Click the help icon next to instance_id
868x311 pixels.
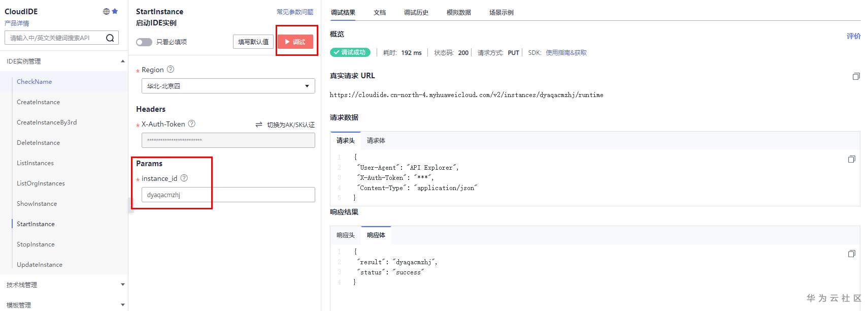[x=184, y=178]
